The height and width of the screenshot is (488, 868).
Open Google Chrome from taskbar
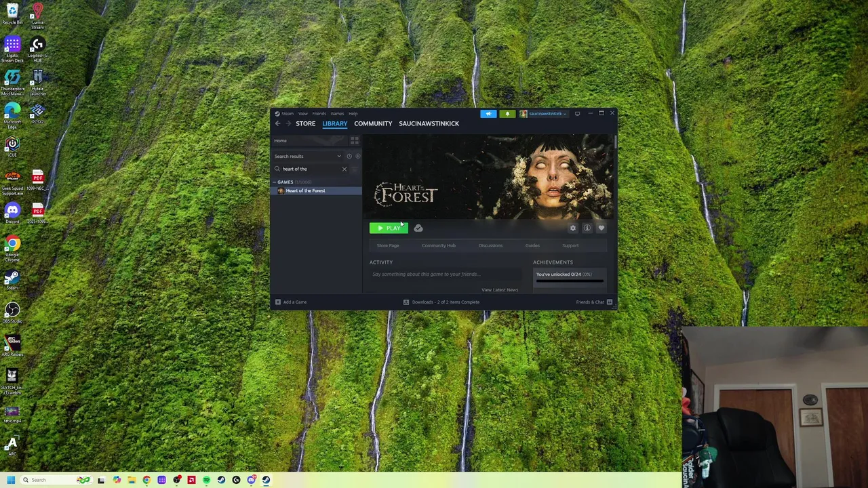pyautogui.click(x=146, y=480)
